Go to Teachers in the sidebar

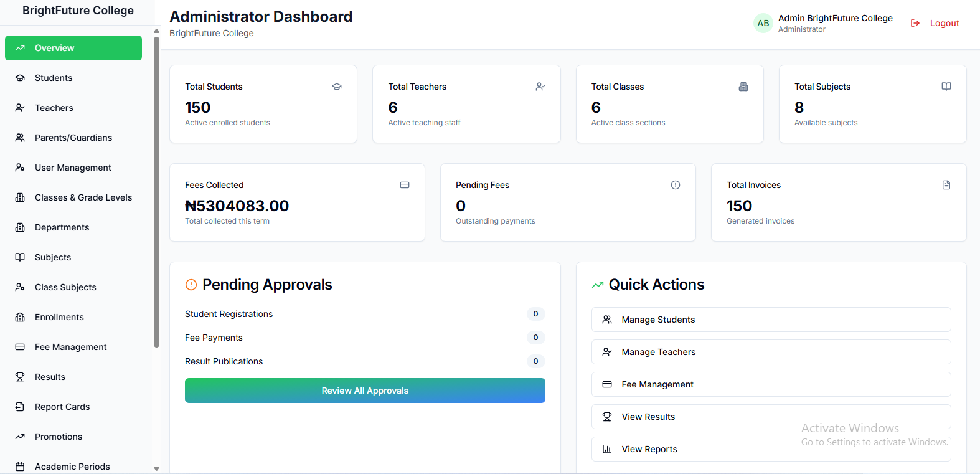[x=73, y=108]
